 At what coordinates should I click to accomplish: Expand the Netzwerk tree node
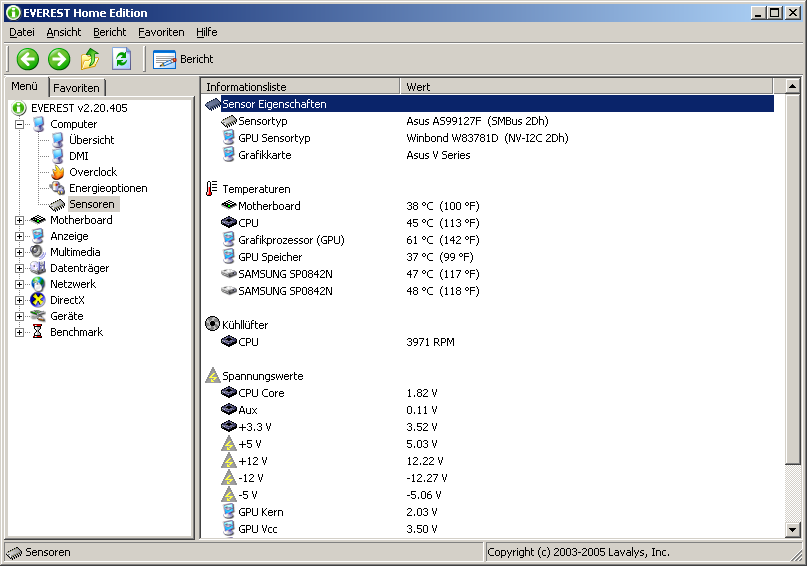click(x=20, y=284)
